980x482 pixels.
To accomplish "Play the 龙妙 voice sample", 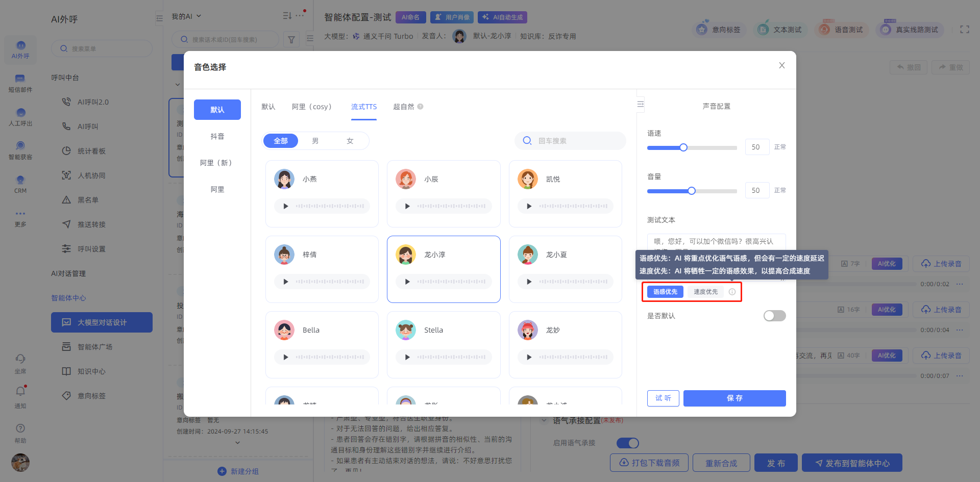I will pos(529,357).
